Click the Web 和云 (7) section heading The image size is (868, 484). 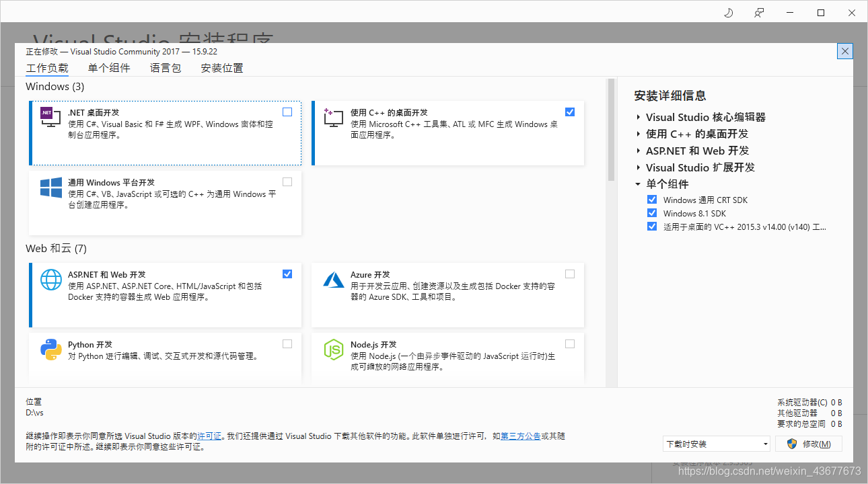point(57,249)
